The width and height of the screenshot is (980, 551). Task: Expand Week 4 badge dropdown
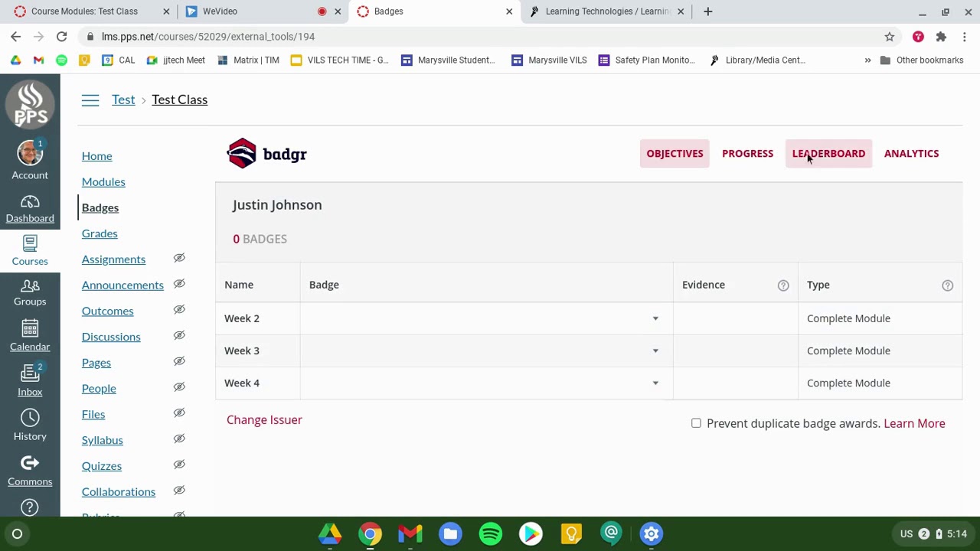point(655,383)
